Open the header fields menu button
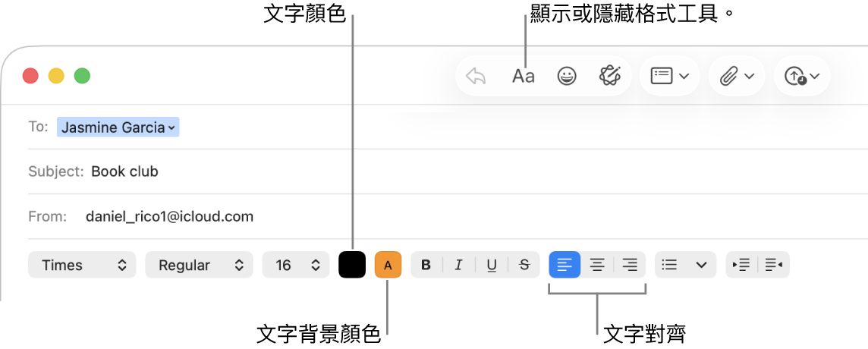 669,76
